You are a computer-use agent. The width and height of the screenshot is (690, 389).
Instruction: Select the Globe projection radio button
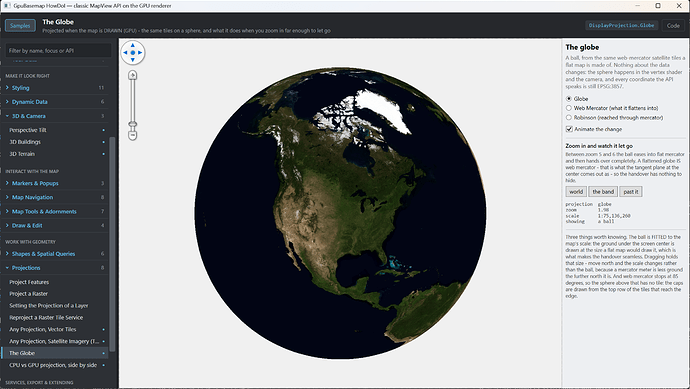coord(569,99)
